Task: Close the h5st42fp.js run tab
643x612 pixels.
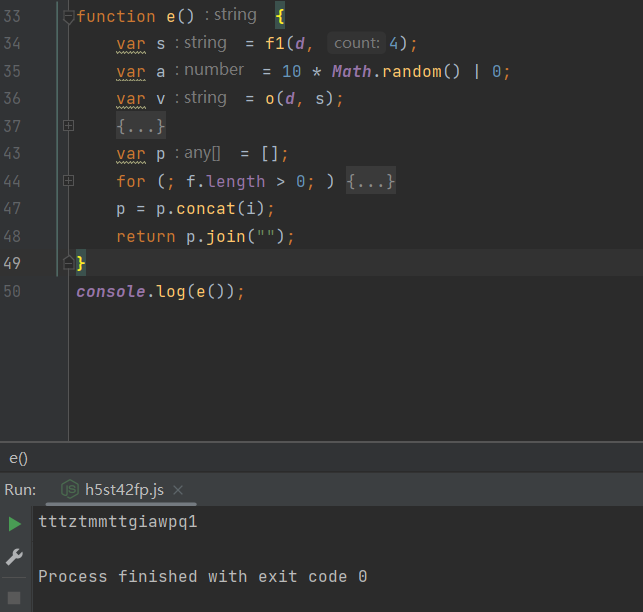Action: (x=178, y=490)
